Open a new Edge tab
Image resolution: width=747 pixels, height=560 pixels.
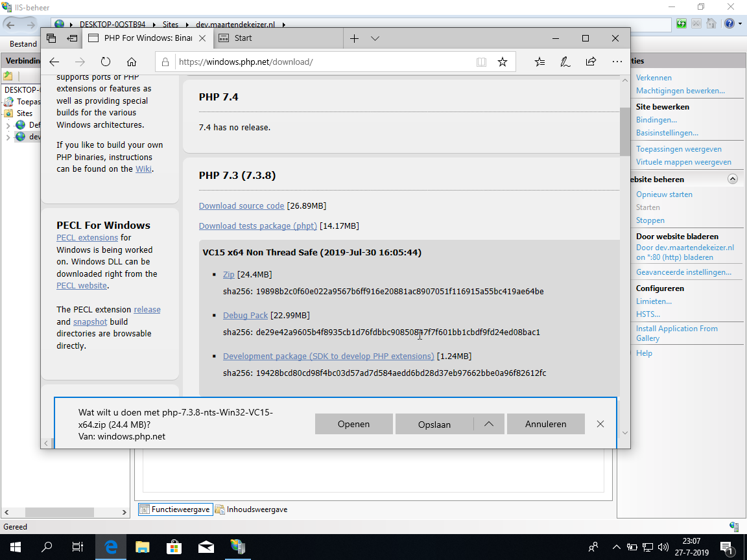point(354,39)
